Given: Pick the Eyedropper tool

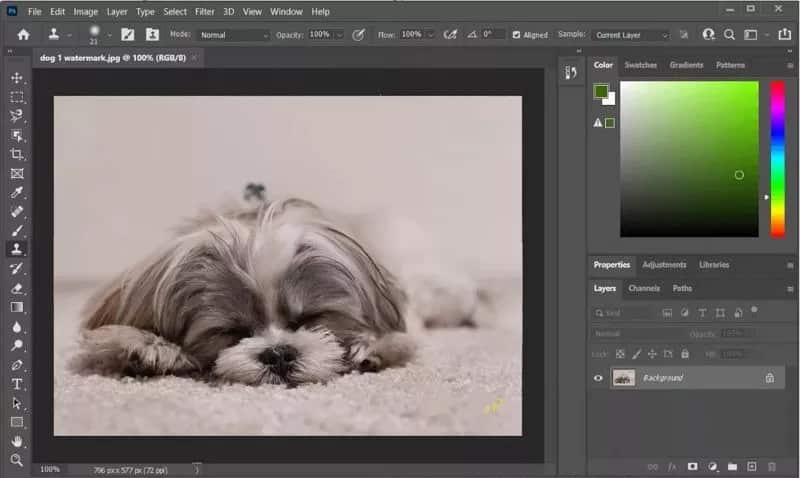Looking at the screenshot, I should (17, 193).
